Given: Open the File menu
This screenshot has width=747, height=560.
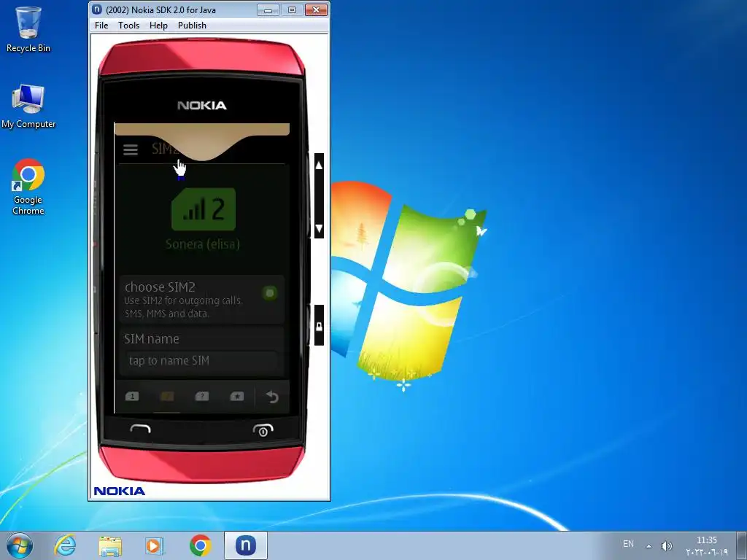Looking at the screenshot, I should tap(101, 26).
